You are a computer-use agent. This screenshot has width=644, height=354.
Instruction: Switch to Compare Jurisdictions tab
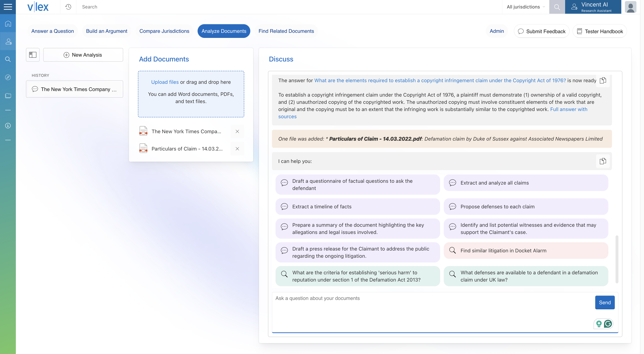(164, 31)
